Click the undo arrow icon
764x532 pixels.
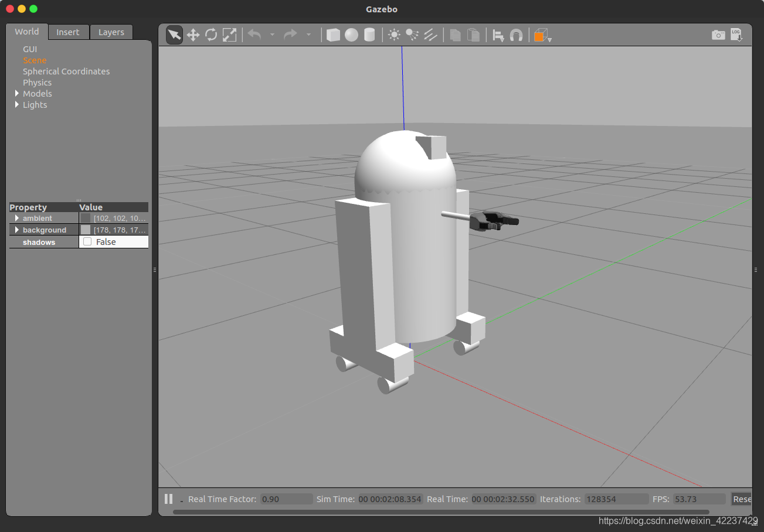point(254,35)
